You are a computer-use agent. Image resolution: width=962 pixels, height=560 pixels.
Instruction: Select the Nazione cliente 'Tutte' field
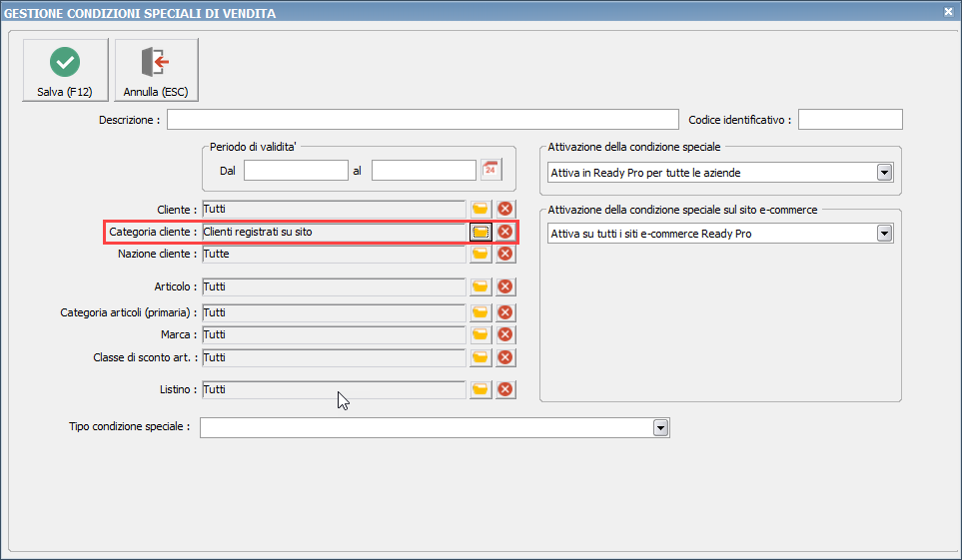tap(334, 254)
